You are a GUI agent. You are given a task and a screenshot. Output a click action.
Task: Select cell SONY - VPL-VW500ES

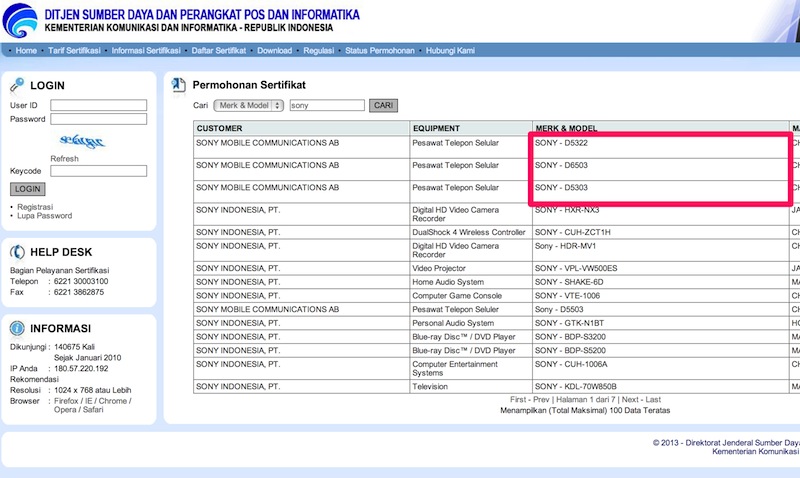coord(660,268)
